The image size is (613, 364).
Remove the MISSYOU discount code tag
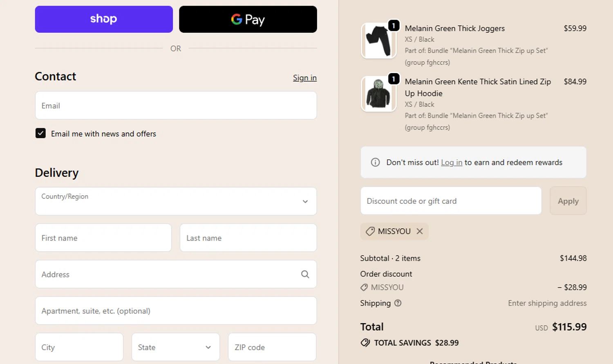(x=420, y=231)
